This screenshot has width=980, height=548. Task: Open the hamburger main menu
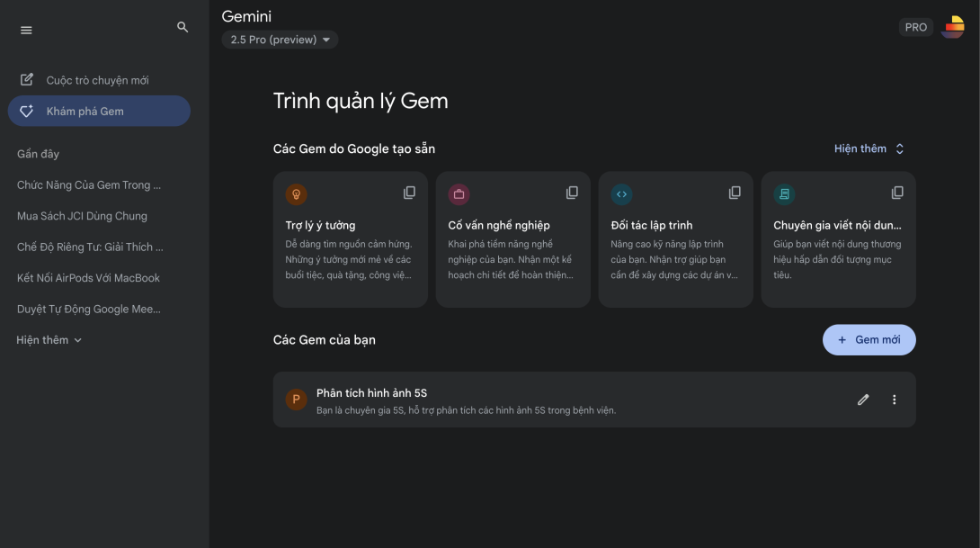pyautogui.click(x=26, y=30)
